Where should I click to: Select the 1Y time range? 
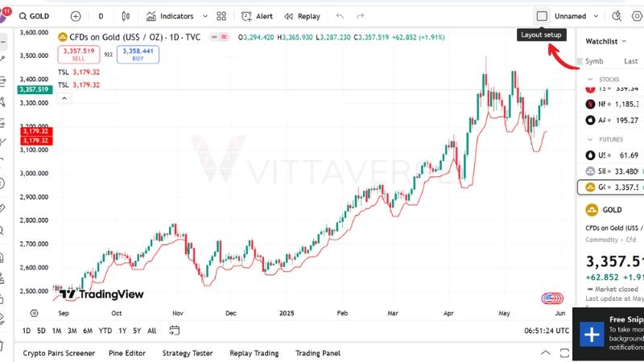(x=122, y=331)
